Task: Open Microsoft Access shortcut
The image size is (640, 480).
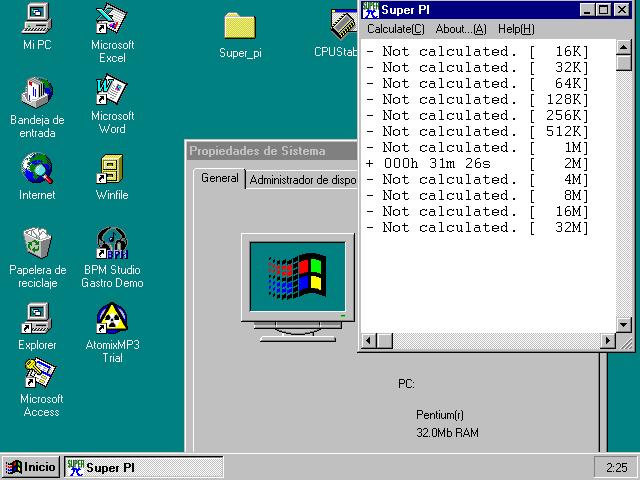Action: [x=41, y=387]
